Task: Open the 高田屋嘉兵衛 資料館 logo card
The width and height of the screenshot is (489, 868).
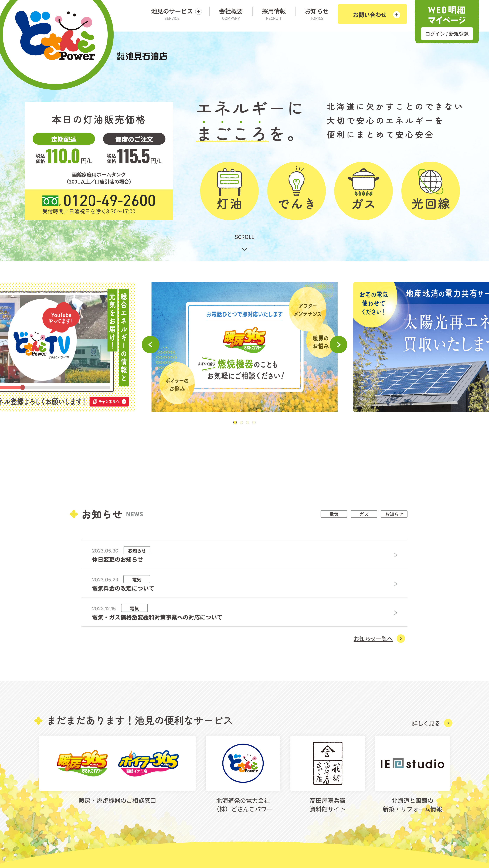Action: [x=328, y=763]
